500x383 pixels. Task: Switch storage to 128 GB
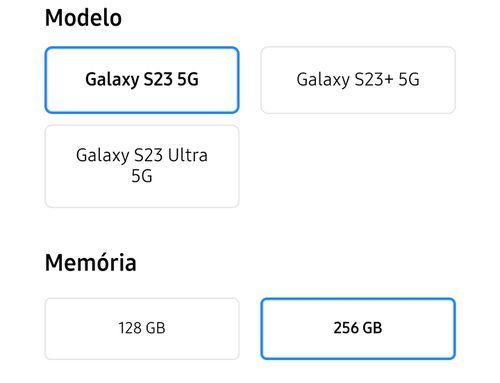point(142,329)
